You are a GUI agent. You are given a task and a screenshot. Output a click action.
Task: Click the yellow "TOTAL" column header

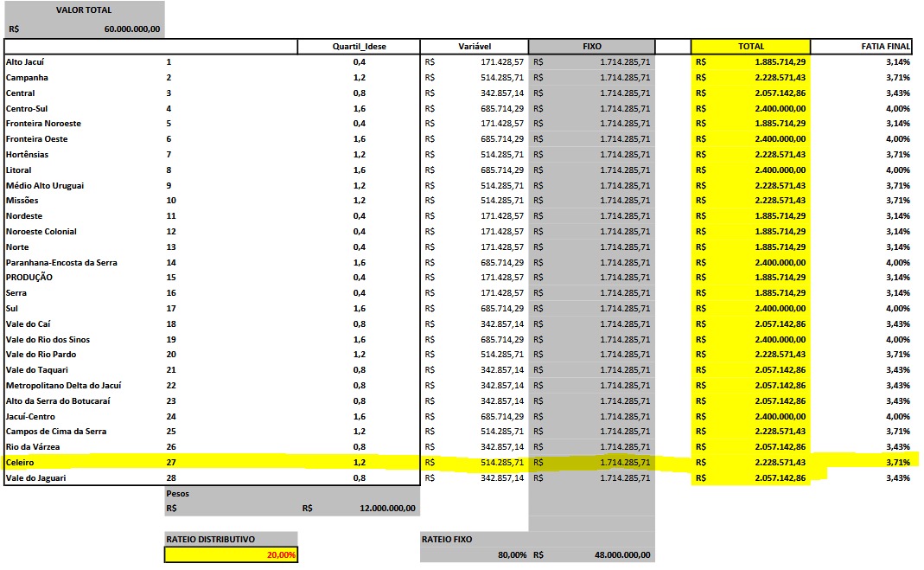pos(751,47)
